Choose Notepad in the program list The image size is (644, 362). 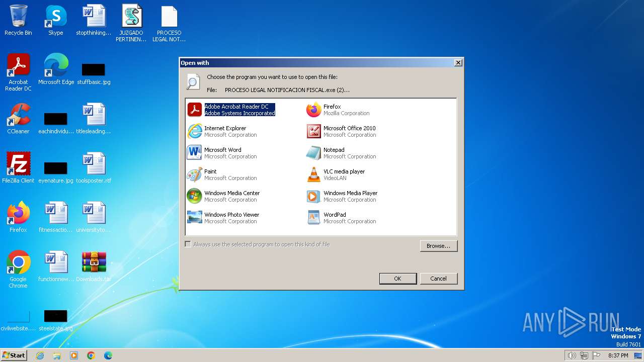tap(341, 153)
